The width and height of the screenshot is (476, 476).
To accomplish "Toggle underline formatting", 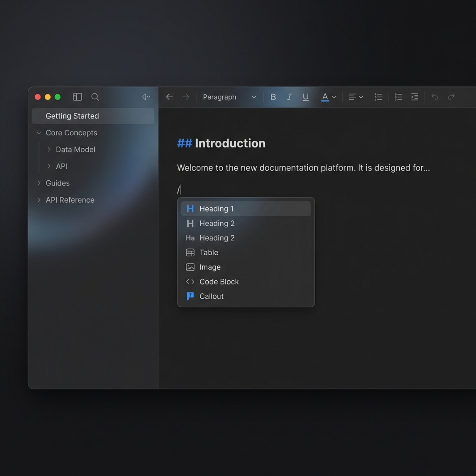I will 305,97.
